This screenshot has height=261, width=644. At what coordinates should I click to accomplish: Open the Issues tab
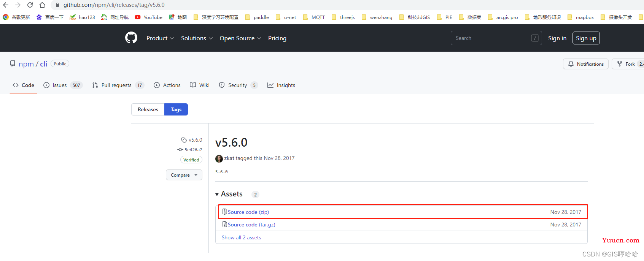(63, 85)
